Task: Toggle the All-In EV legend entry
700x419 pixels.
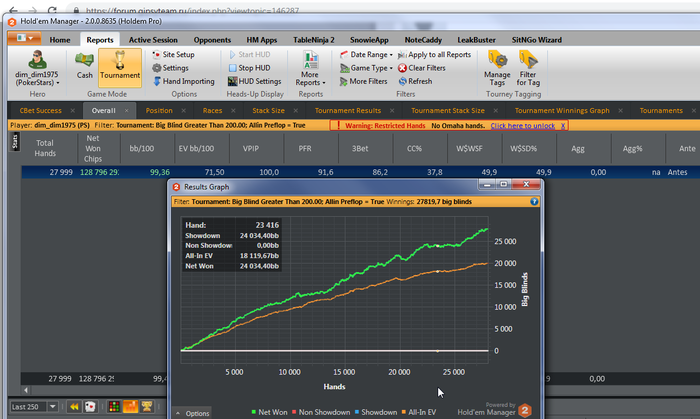Action: (419, 412)
